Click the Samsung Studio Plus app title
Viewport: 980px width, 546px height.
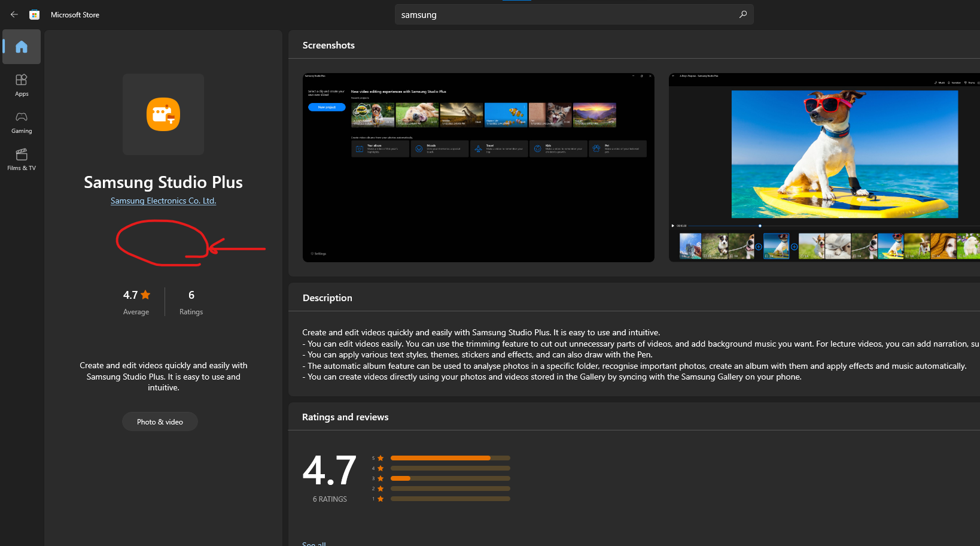tap(163, 182)
